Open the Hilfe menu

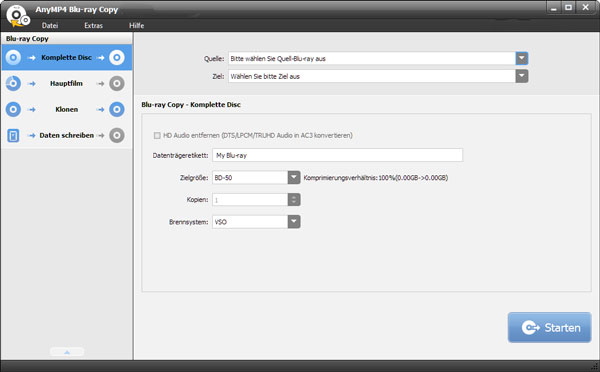[137, 26]
